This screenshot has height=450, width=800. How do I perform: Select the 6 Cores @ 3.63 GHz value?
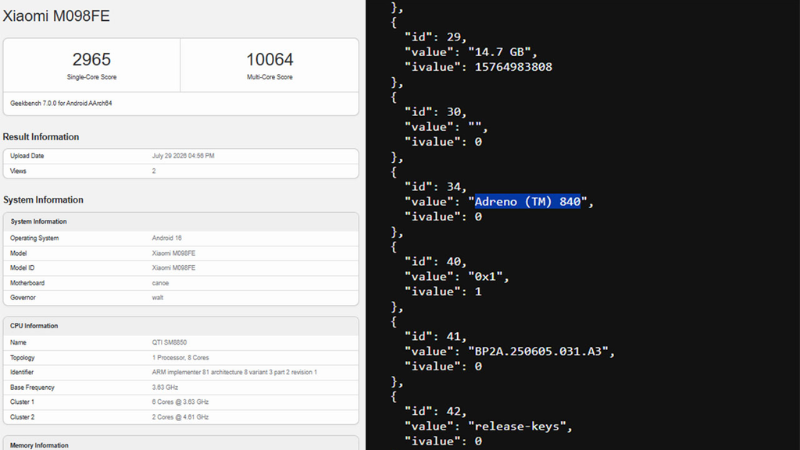point(180,402)
